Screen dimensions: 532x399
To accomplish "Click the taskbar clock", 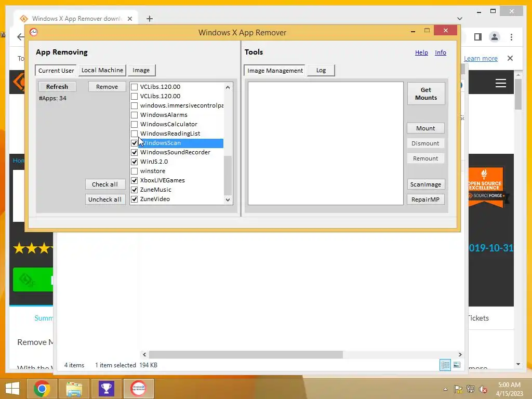I will [509, 389].
